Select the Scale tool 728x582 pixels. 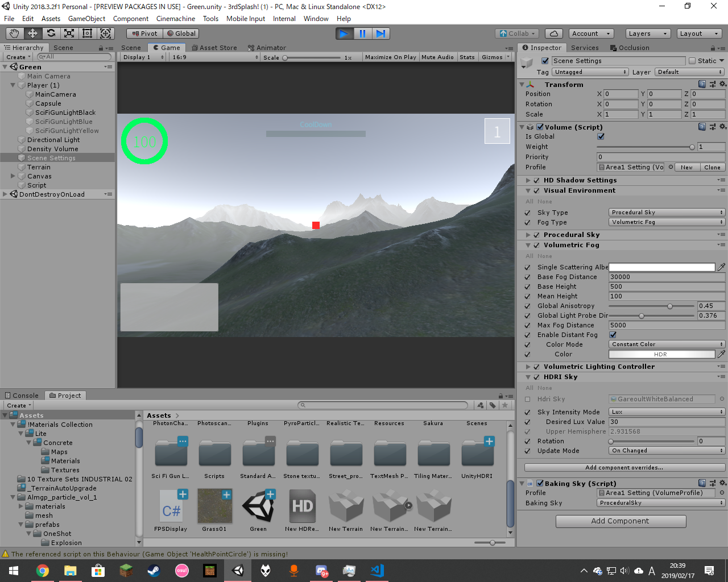pos(69,34)
